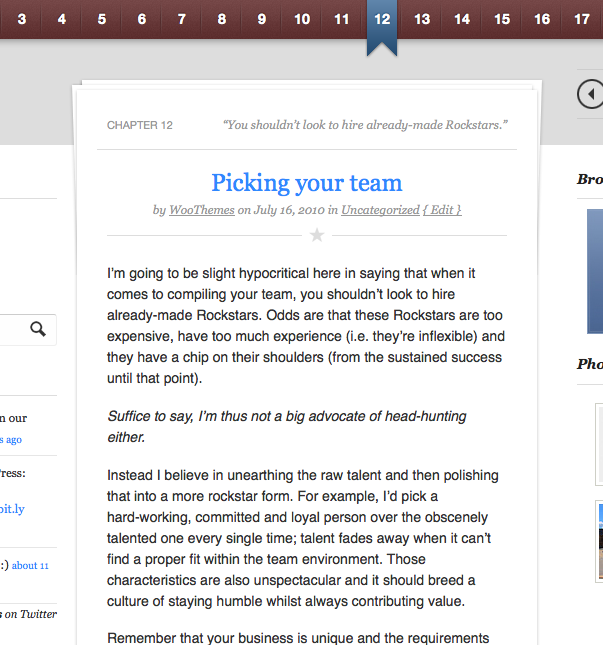
Task: Click the search magnifier icon
Action: tap(38, 329)
